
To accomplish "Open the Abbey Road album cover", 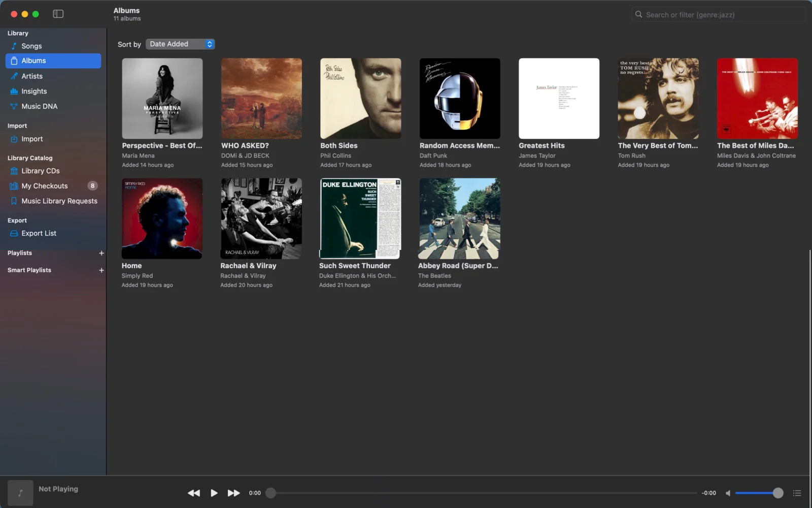I will 459,218.
